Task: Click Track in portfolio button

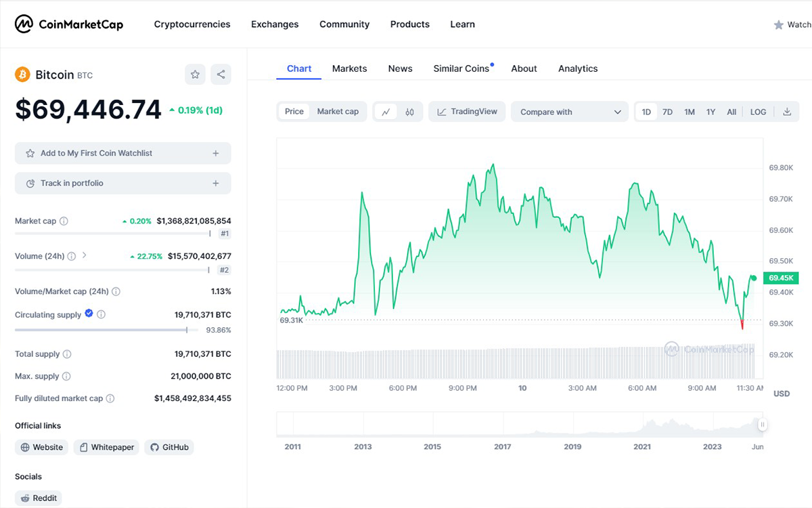Action: pos(122,183)
